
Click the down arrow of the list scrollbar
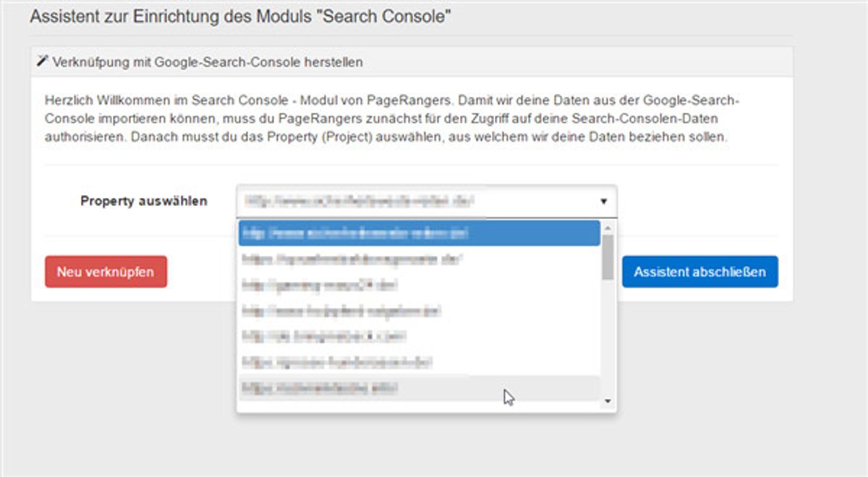608,400
